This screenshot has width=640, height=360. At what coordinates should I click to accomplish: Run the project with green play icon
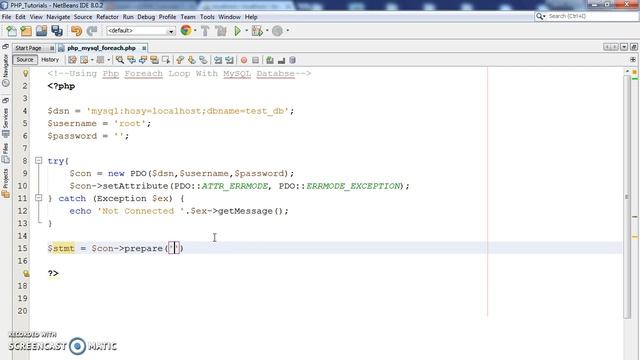(237, 31)
